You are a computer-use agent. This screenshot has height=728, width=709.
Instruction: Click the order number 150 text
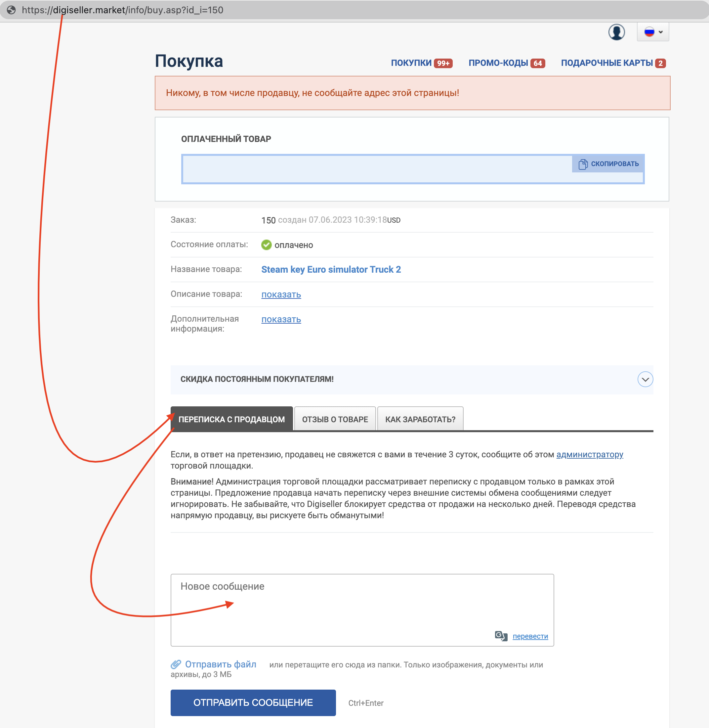(268, 220)
